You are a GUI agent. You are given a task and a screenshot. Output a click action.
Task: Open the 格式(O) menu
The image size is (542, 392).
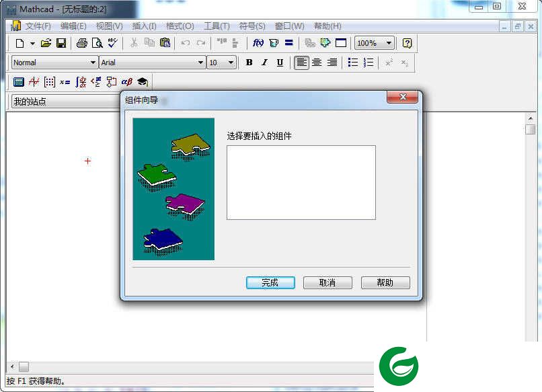180,26
